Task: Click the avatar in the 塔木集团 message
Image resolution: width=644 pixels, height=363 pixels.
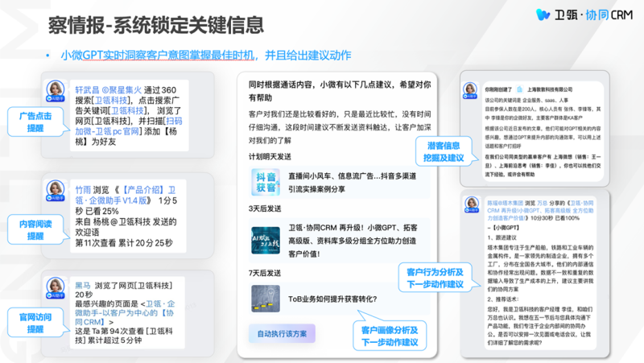Action: (x=471, y=204)
